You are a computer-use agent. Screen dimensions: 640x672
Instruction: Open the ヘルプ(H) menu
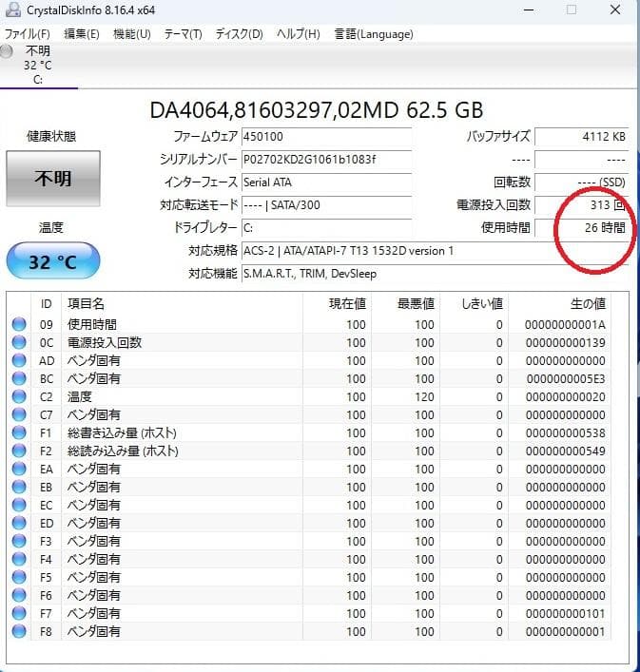[299, 34]
